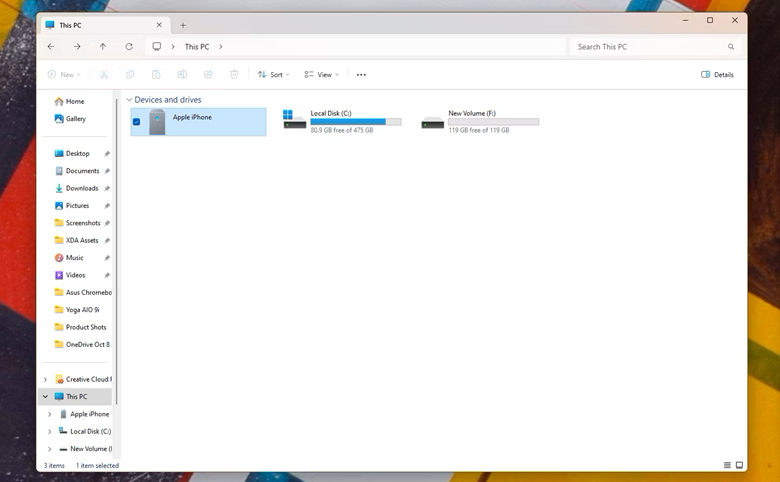This screenshot has height=482, width=780.
Task: Expand Creative Cloud Files in sidebar
Action: point(45,380)
